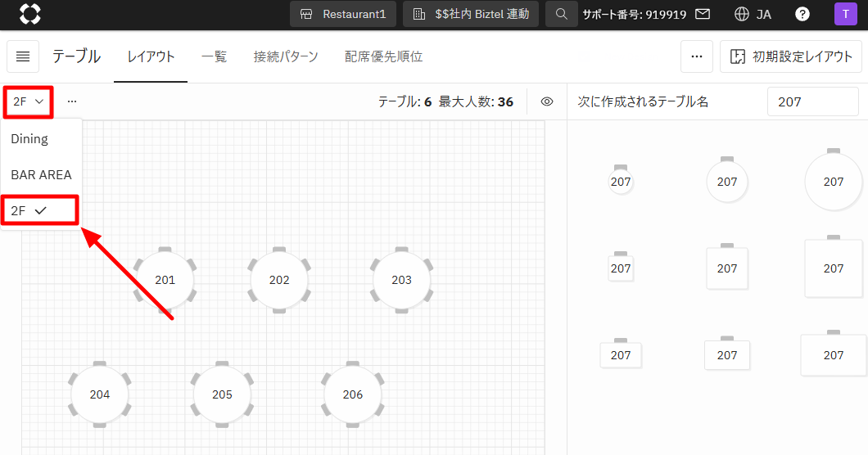
Task: Open the hamburger side menu
Action: coord(23,56)
